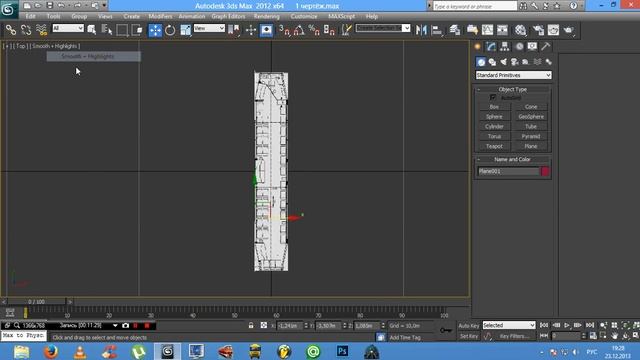640x360 pixels.
Task: Click the Align tool icon
Action: [437, 30]
